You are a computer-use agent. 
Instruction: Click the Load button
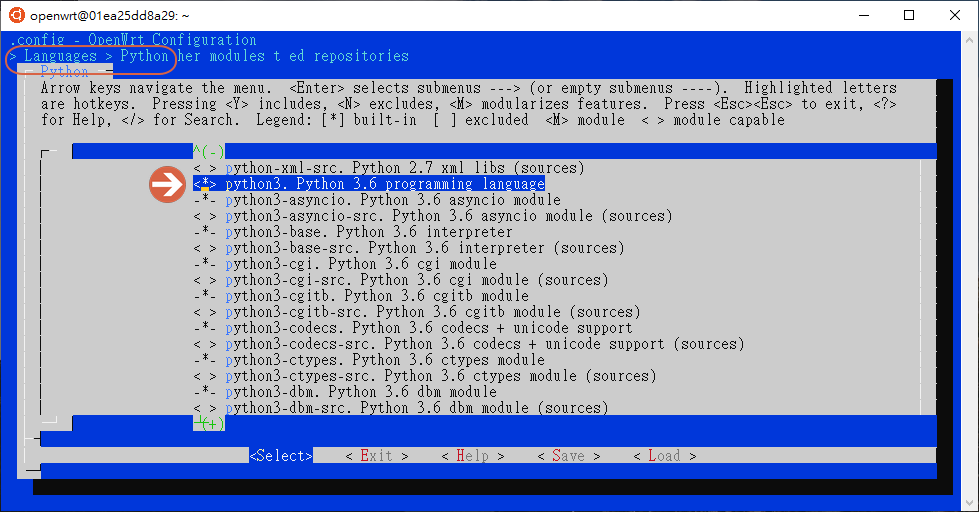tap(665, 456)
